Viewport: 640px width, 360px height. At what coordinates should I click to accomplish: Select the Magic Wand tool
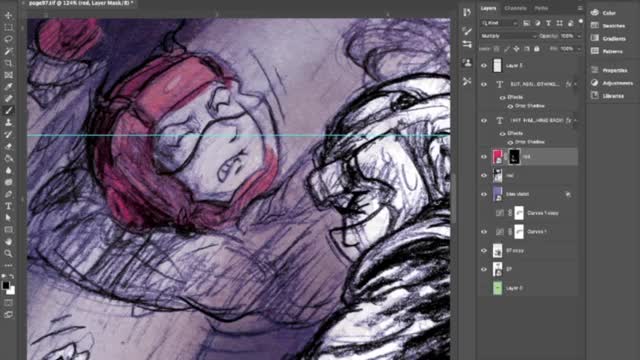coord(8,51)
